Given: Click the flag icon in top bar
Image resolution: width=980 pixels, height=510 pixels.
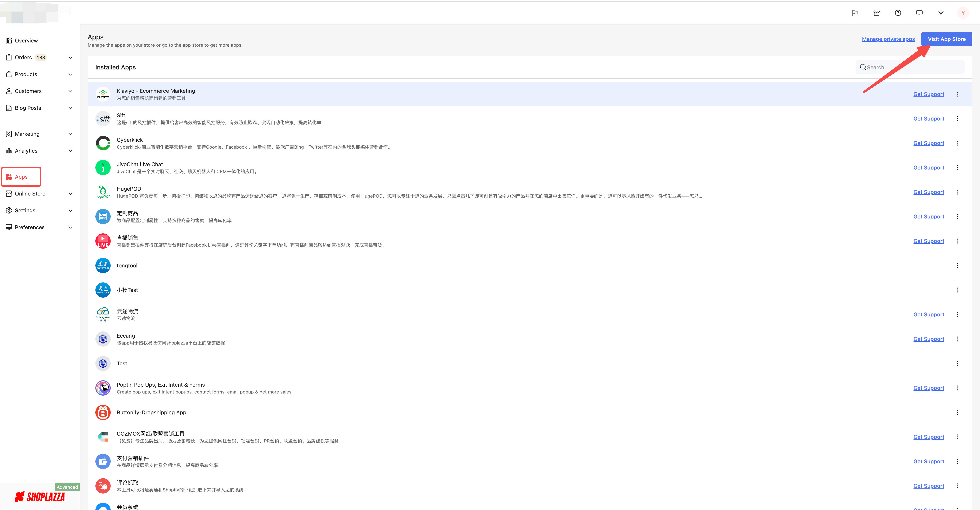Looking at the screenshot, I should [x=855, y=13].
